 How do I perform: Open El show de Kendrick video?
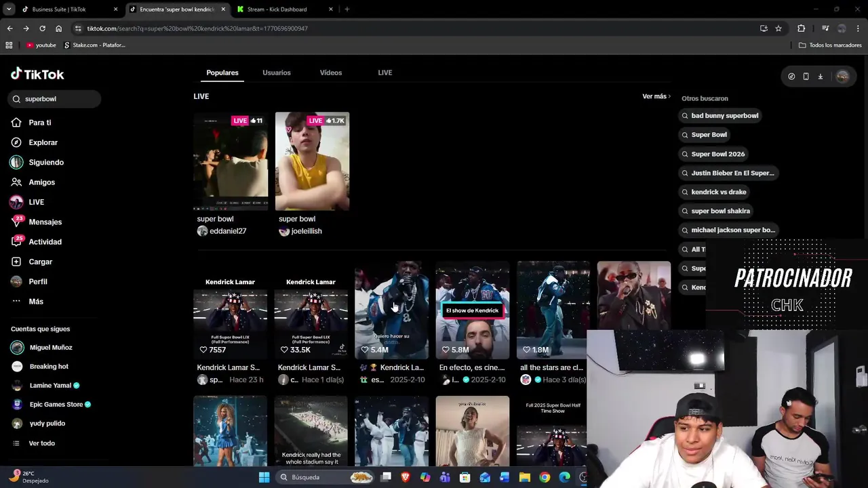coord(472,310)
